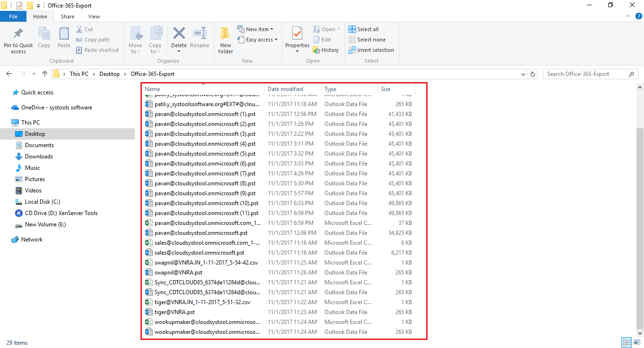
Task: Open Quick Access Toolbar customize arrow
Action: click(x=38, y=6)
